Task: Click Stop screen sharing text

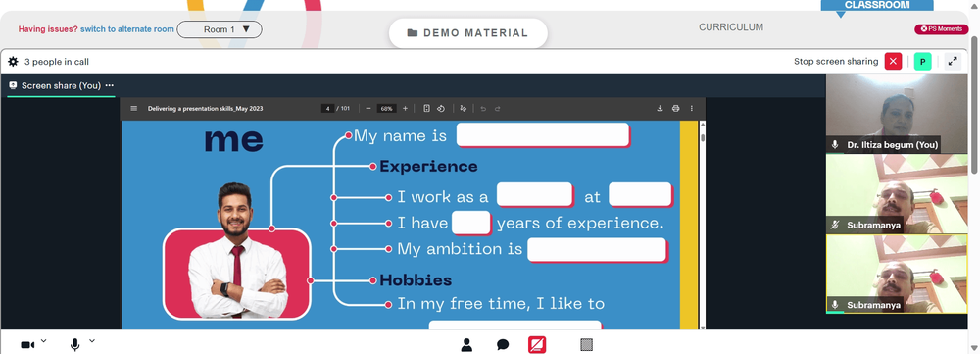Action: [836, 62]
